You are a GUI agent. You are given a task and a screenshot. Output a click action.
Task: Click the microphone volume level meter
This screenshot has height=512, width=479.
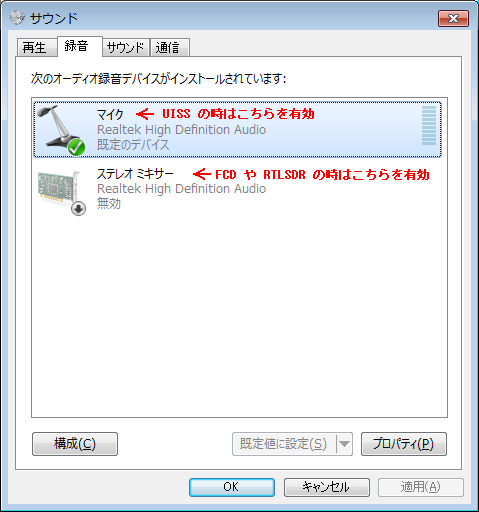[429, 125]
